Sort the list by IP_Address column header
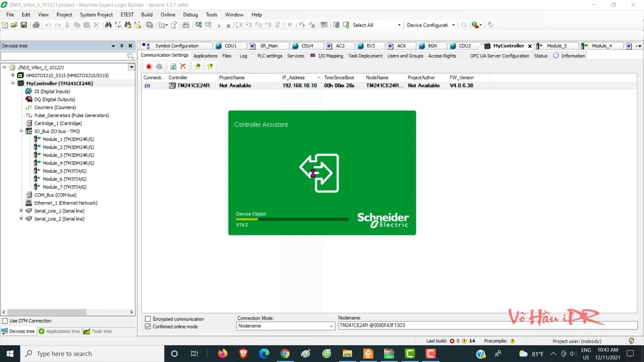The height and width of the screenshot is (362, 644). pos(301,77)
